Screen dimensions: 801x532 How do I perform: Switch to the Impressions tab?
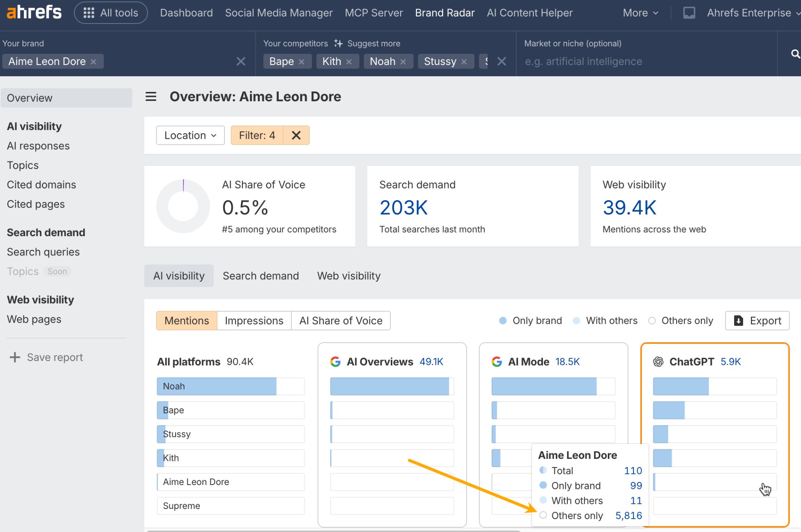click(x=254, y=320)
